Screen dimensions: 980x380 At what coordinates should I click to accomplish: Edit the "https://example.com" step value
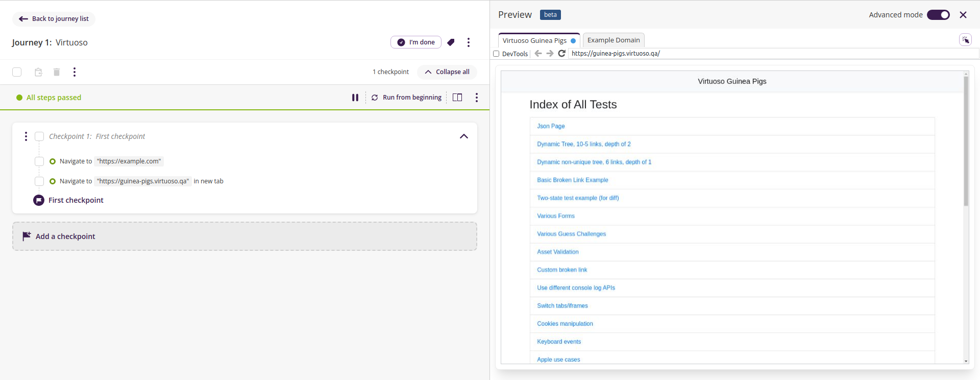pos(129,161)
